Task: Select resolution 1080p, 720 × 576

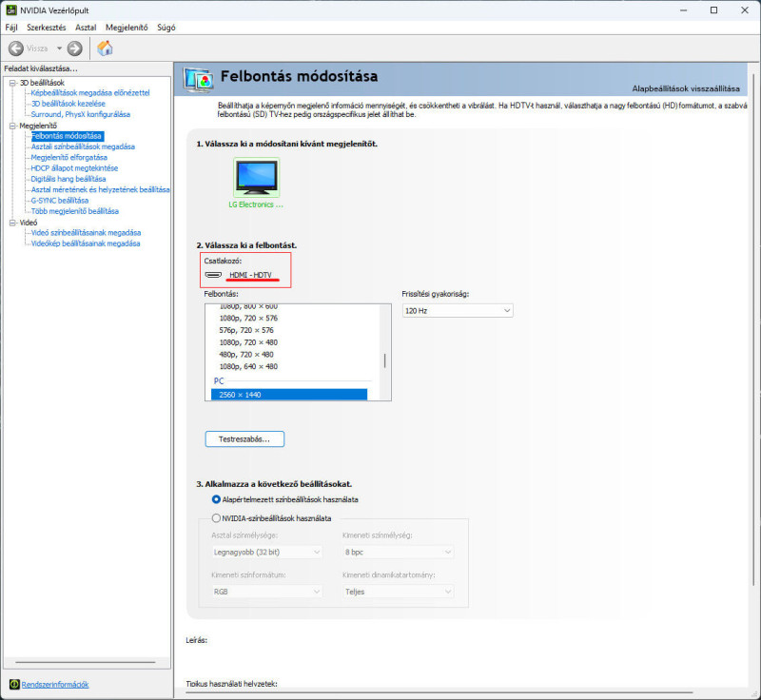Action: pyautogui.click(x=248, y=319)
